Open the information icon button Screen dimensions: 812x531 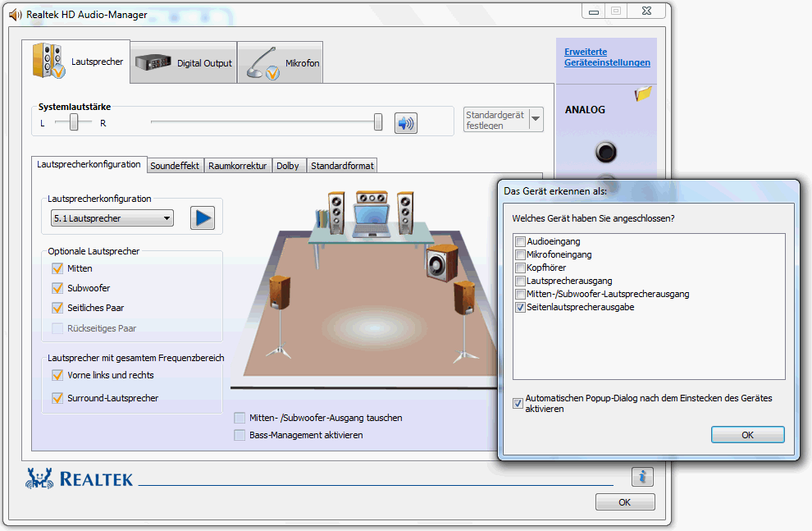[x=642, y=477]
